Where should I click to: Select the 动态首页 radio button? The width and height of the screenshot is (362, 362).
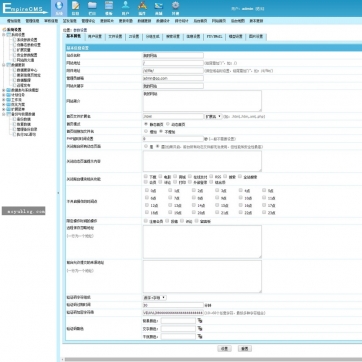click(168, 124)
